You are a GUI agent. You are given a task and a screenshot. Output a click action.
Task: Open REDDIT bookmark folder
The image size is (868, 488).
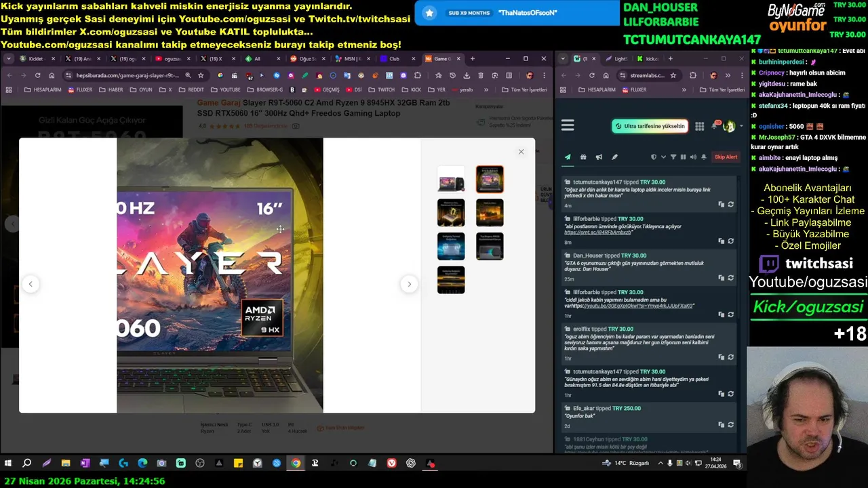click(x=191, y=89)
